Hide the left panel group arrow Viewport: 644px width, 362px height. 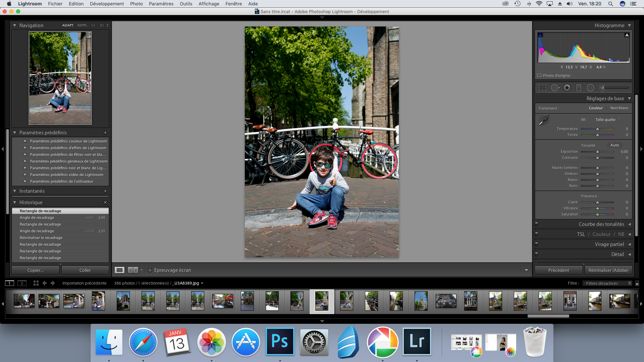click(x=2, y=149)
